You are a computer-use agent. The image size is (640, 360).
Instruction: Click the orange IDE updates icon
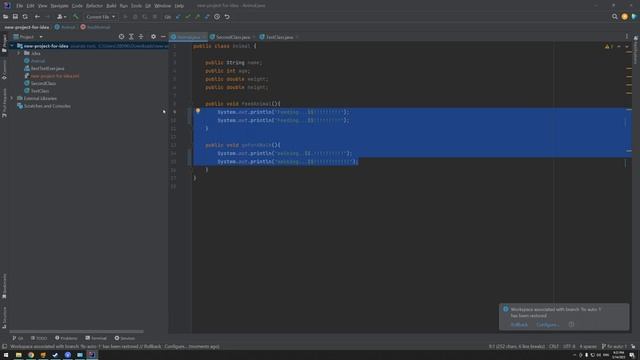(624, 17)
